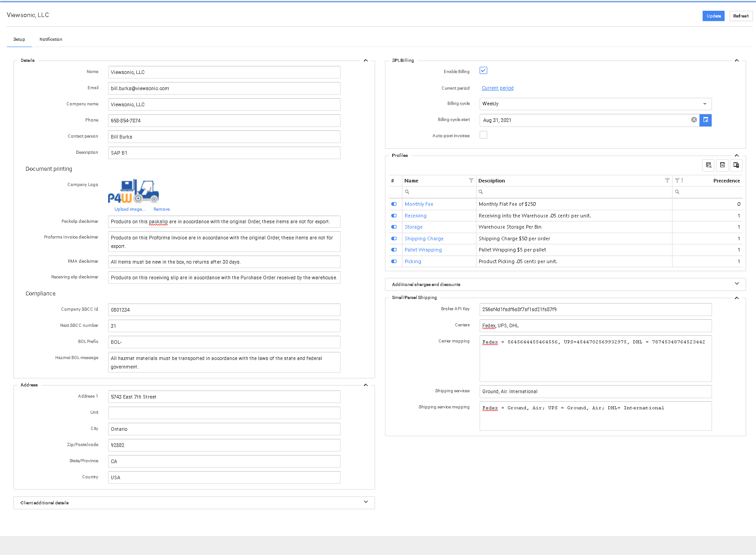This screenshot has height=555, width=756.
Task: Open the Billing cycle start calendar picker
Action: pos(705,120)
